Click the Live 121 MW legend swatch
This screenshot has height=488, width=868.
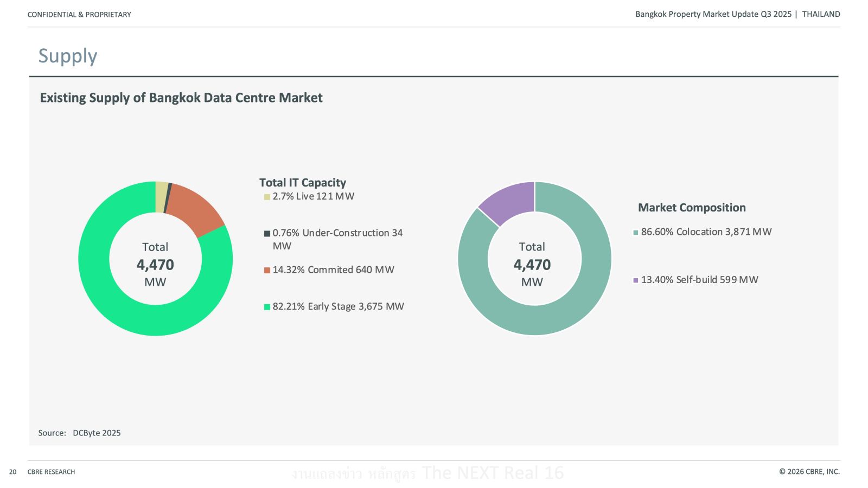(267, 197)
